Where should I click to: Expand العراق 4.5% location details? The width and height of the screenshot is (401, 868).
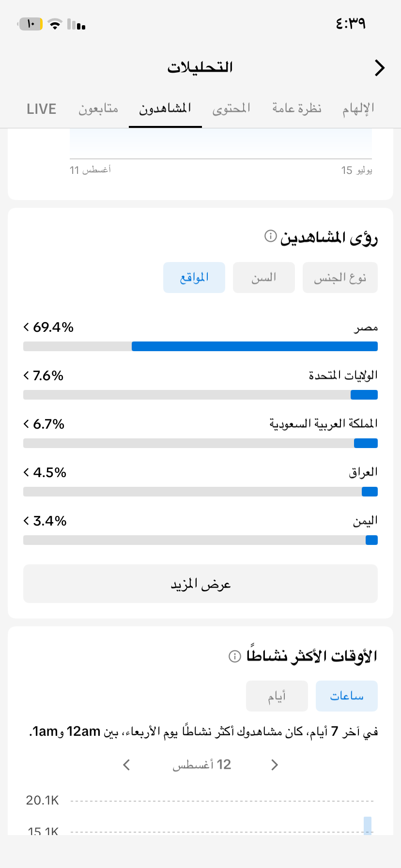(200, 473)
